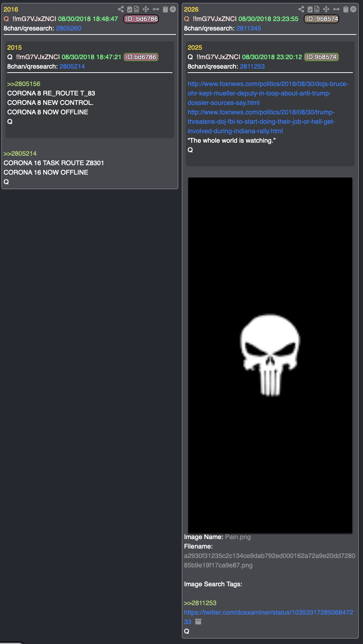Open 8chan/qresearch link 2805214
Image resolution: width=363 pixels, height=644 pixels.
point(72,66)
